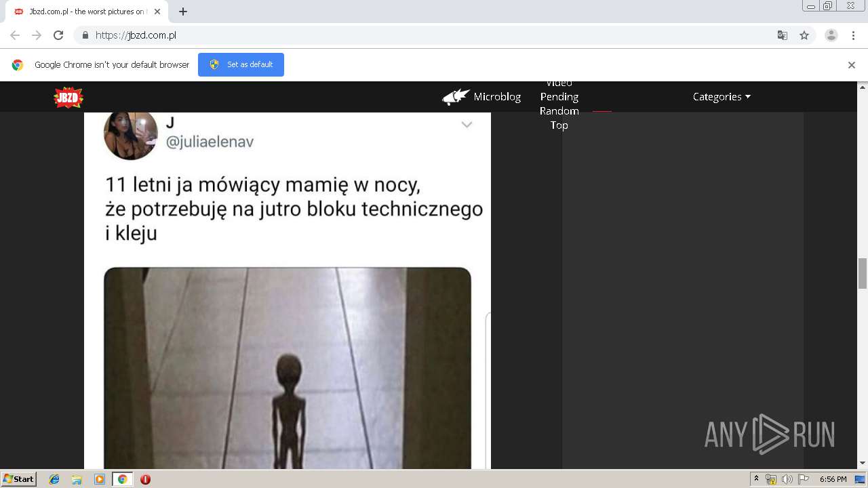Click scrollbar down arrow
This screenshot has width=868, height=488.
click(863, 464)
